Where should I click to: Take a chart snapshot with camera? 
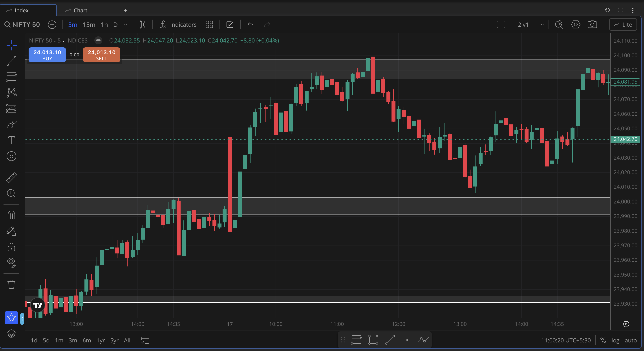coord(592,24)
